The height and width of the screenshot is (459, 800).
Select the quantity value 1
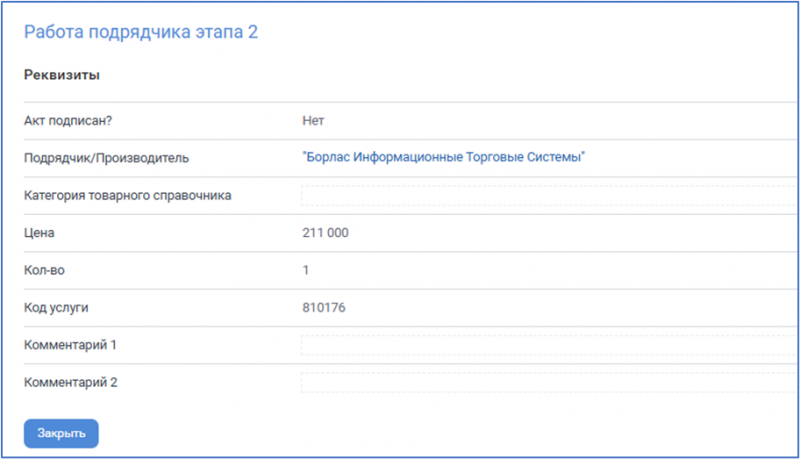[306, 270]
